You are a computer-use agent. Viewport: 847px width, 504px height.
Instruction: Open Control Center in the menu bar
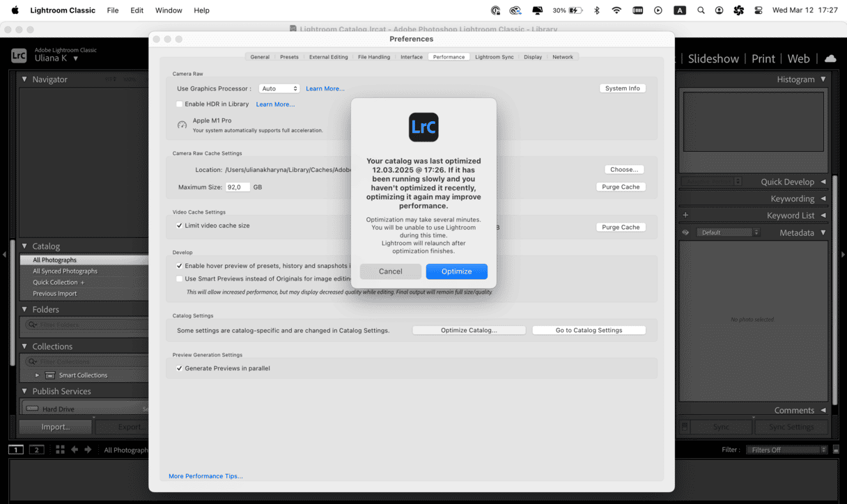pos(758,10)
